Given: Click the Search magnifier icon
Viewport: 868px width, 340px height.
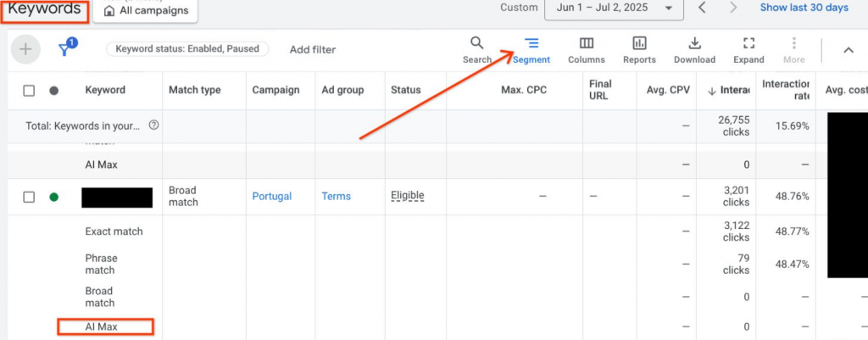Looking at the screenshot, I should tap(477, 43).
